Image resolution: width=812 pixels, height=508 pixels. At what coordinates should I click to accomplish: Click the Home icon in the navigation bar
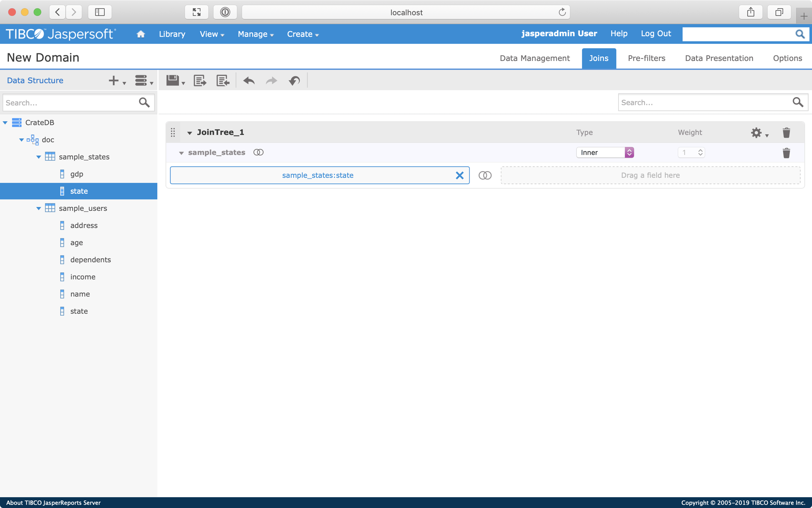[141, 34]
